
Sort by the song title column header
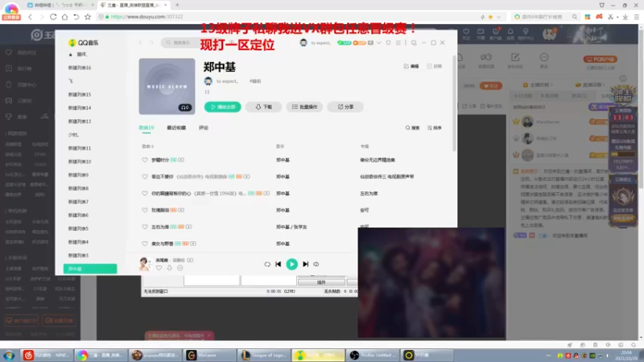coord(147,146)
